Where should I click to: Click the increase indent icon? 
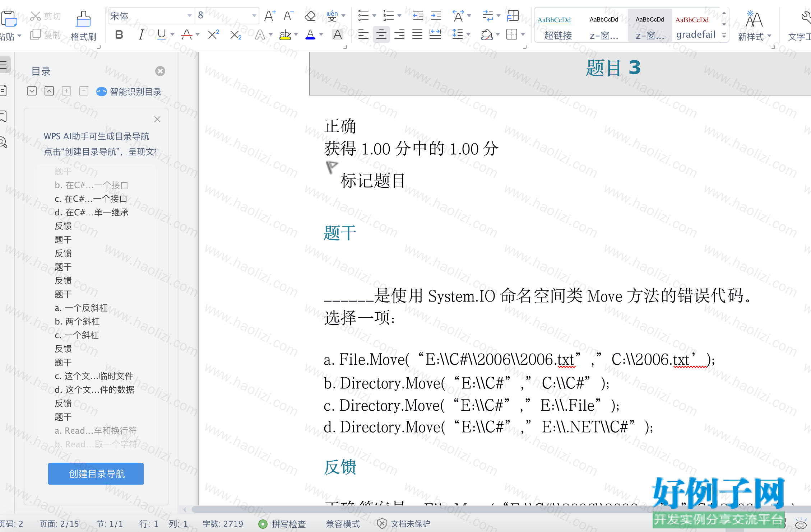coord(436,16)
